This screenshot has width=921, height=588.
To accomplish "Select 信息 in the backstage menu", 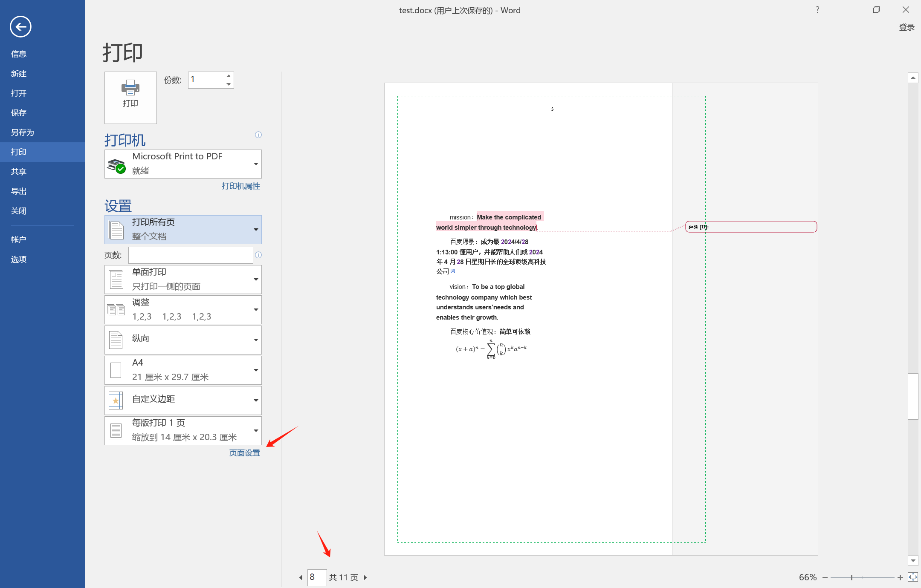I will [x=43, y=54].
